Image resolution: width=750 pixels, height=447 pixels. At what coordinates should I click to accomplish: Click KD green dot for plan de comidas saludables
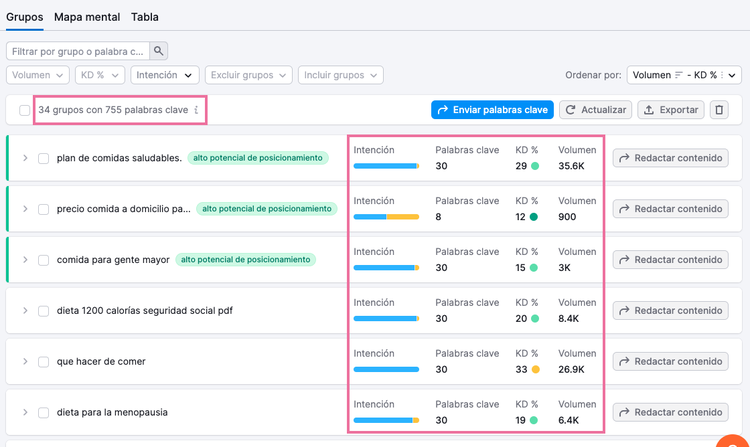click(x=535, y=166)
